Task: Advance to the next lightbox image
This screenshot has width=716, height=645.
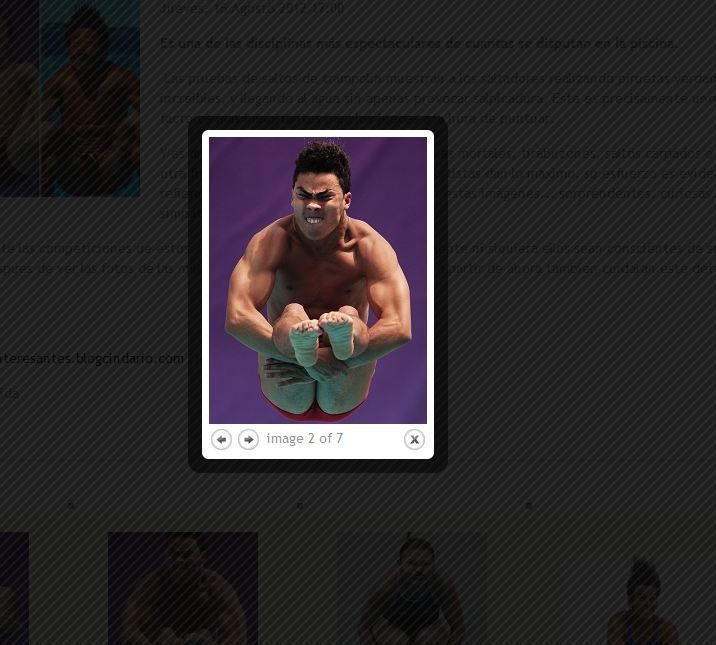Action: pos(248,440)
